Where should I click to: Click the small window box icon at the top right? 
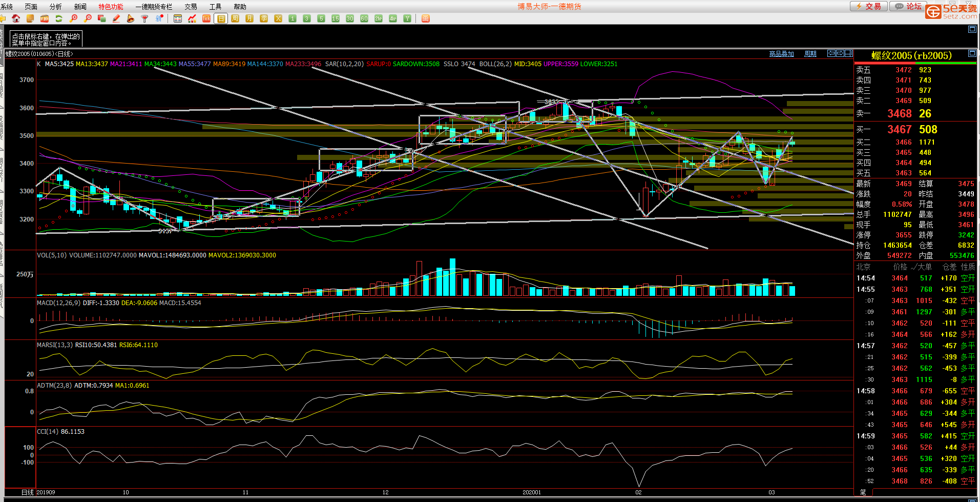click(972, 29)
